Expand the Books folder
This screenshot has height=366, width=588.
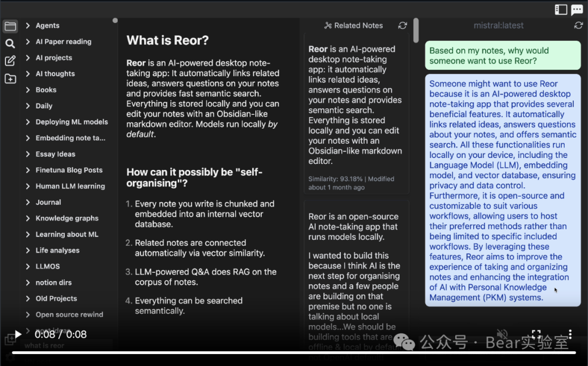click(x=28, y=90)
